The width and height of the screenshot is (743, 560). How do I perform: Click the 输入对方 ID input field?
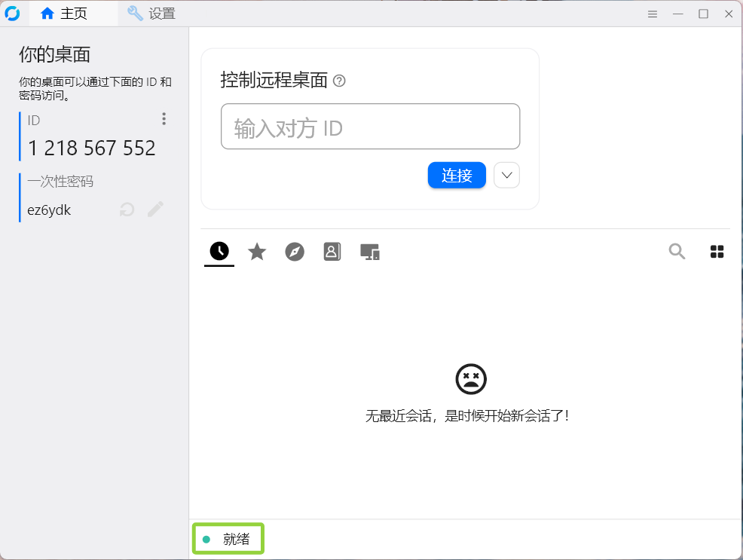coord(370,127)
